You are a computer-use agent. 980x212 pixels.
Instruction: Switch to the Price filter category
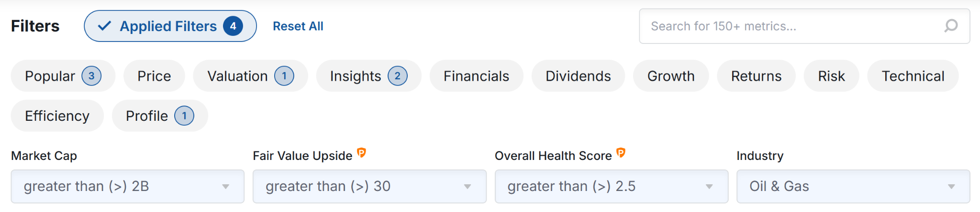click(x=154, y=76)
